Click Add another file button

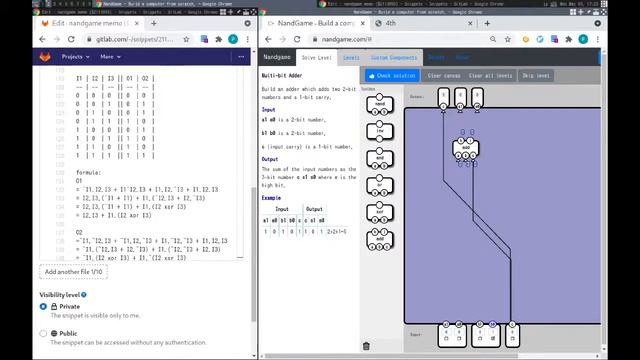click(x=73, y=272)
